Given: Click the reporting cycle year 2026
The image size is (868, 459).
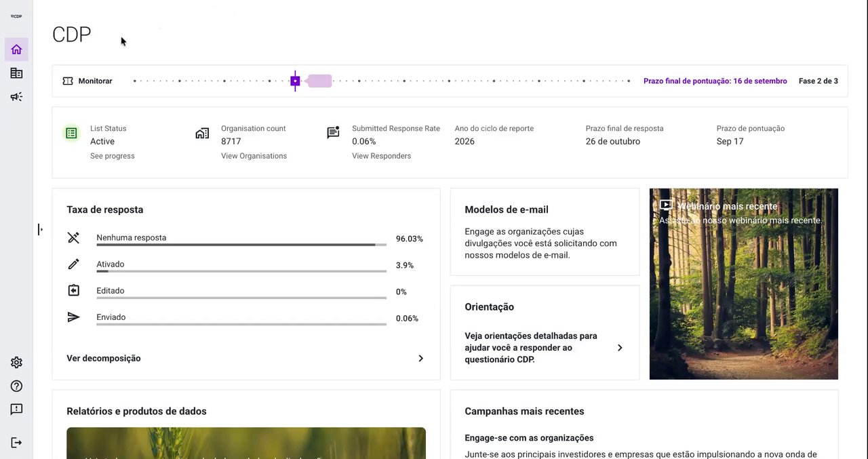Looking at the screenshot, I should pos(465,142).
